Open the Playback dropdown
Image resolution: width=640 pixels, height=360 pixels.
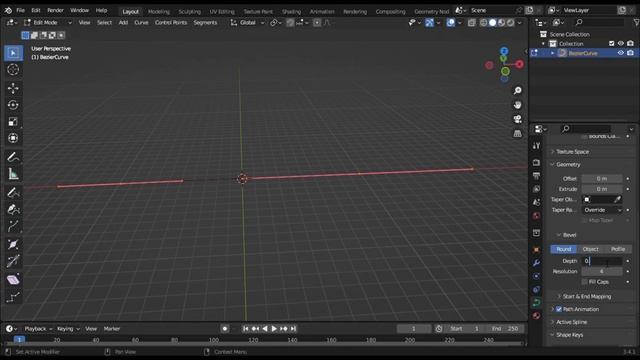[38, 329]
